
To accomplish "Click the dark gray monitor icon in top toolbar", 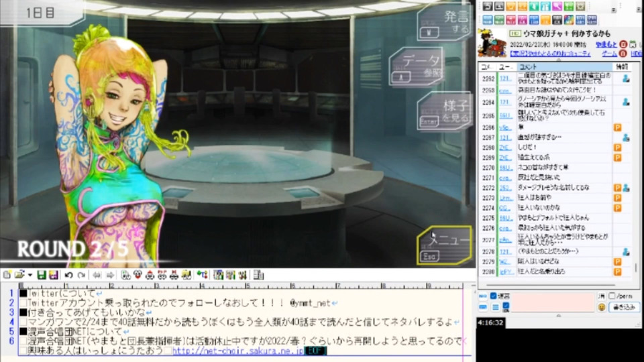I will pyautogui.click(x=499, y=6).
